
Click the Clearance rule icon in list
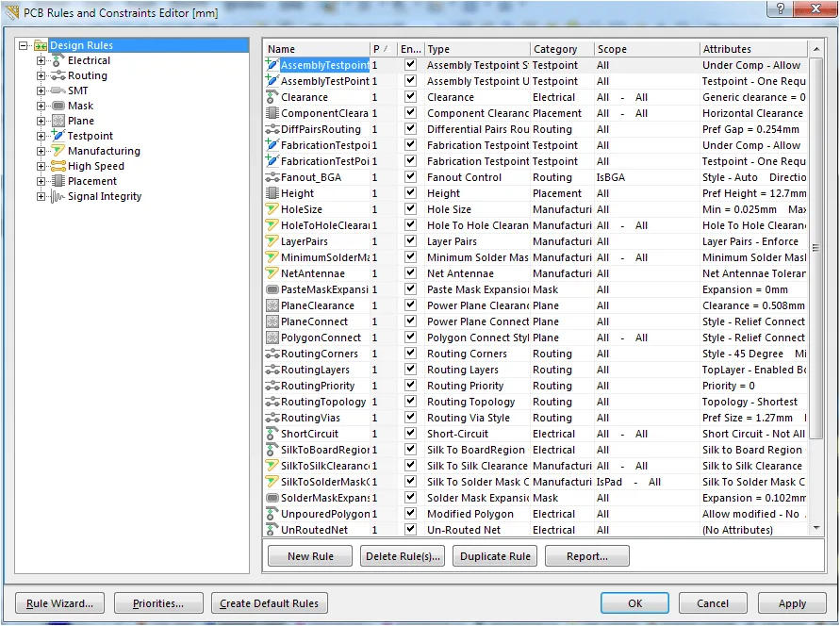(272, 97)
